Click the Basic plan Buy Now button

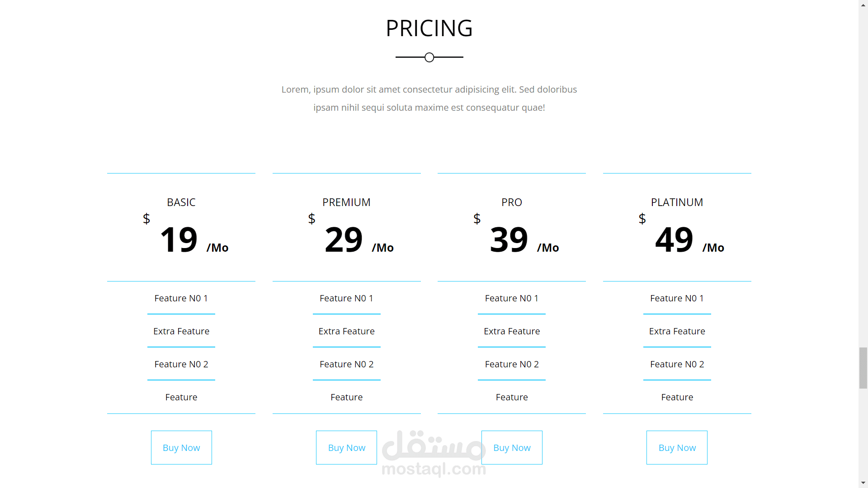click(181, 447)
